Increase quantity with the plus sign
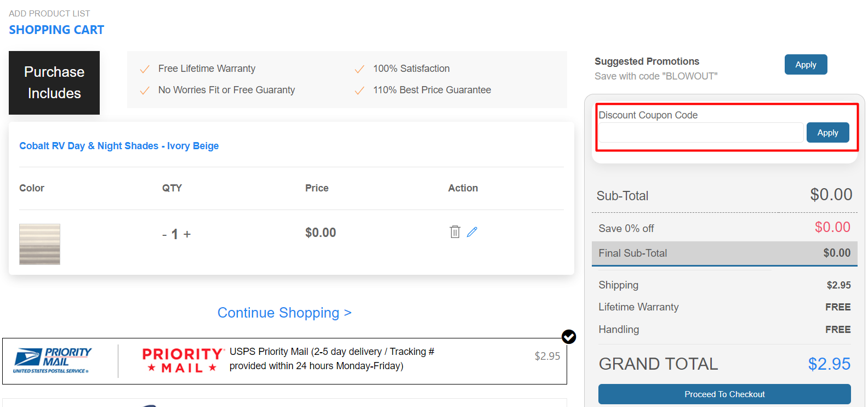The width and height of the screenshot is (868, 407). 187,234
